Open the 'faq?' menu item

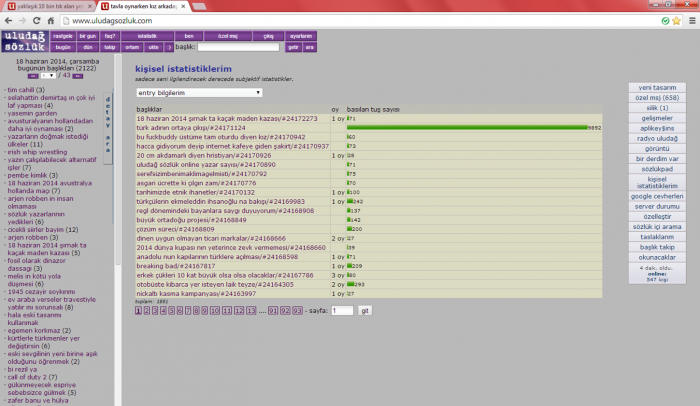(x=109, y=36)
